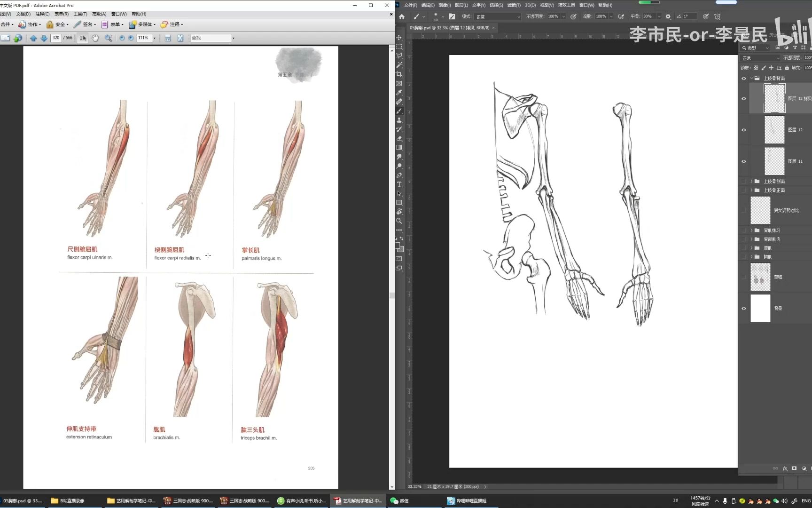Viewport: 812px width, 508px height.
Task: Select the 05胸廓.psd document tab
Action: click(x=449, y=28)
